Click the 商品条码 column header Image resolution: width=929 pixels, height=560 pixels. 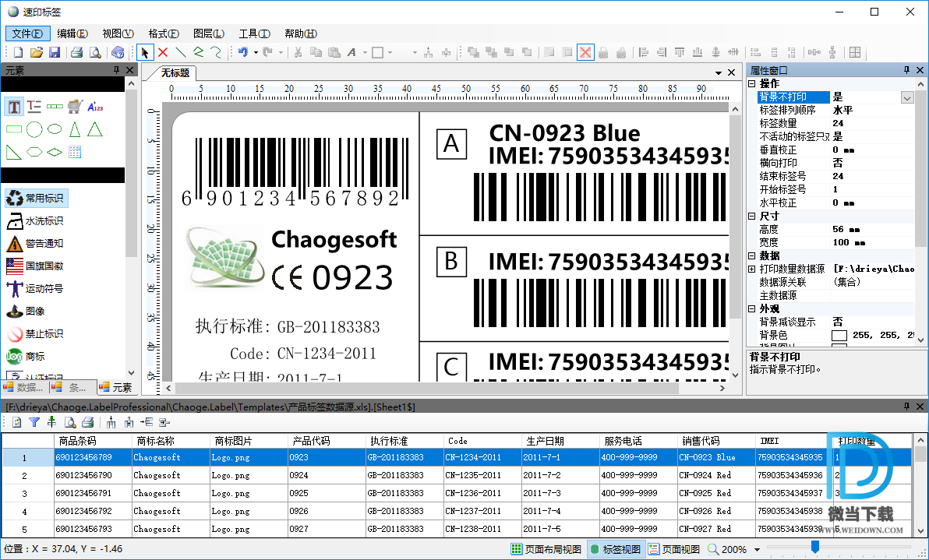tap(93, 441)
